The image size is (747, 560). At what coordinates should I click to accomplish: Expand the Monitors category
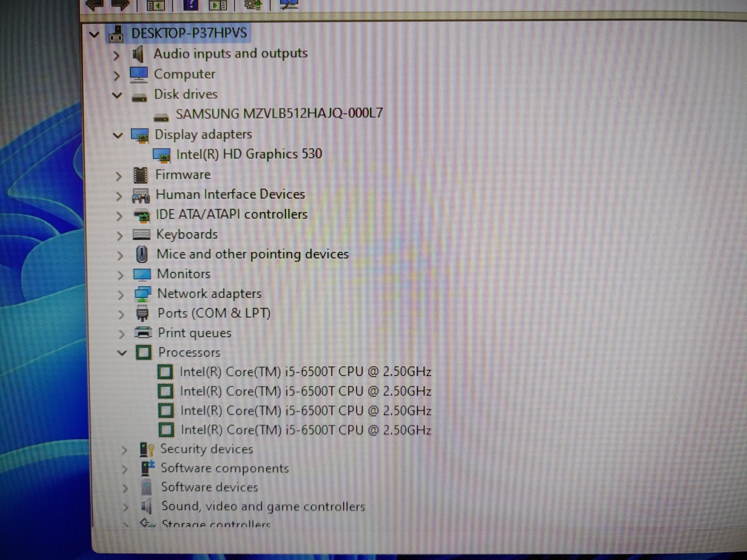pyautogui.click(x=120, y=275)
